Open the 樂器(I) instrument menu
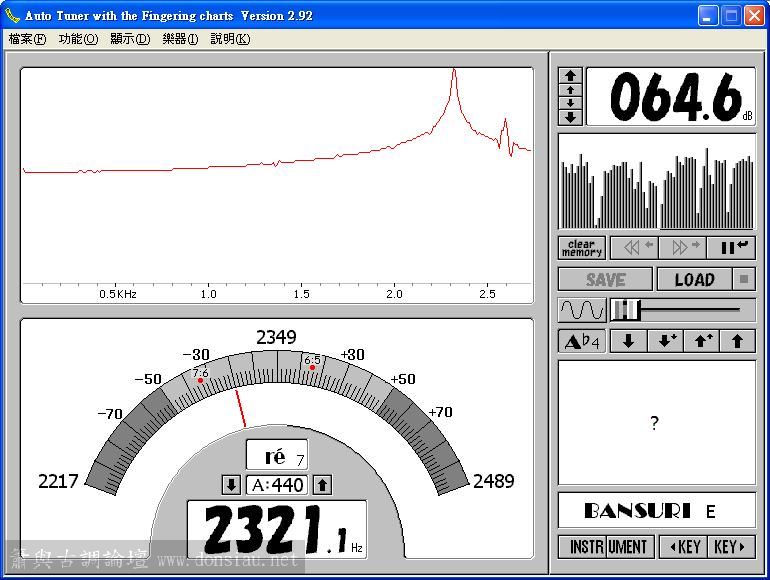 point(180,39)
